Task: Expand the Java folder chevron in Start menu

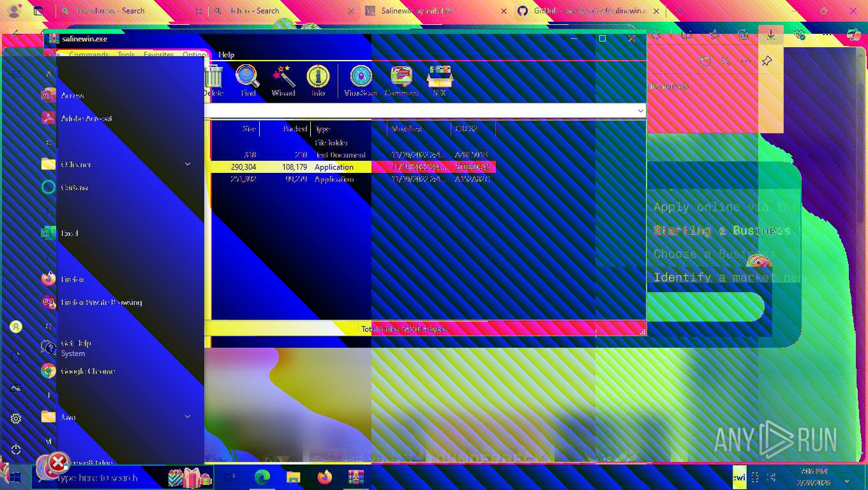Action: tap(188, 417)
